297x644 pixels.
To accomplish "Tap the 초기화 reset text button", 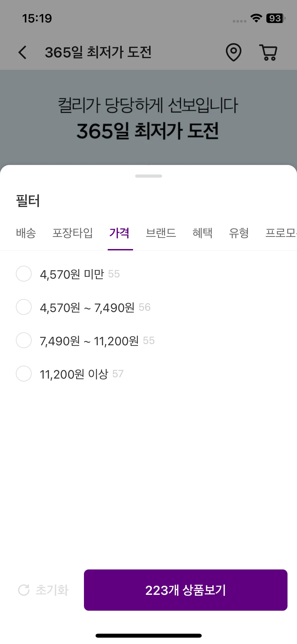I will click(x=52, y=590).
